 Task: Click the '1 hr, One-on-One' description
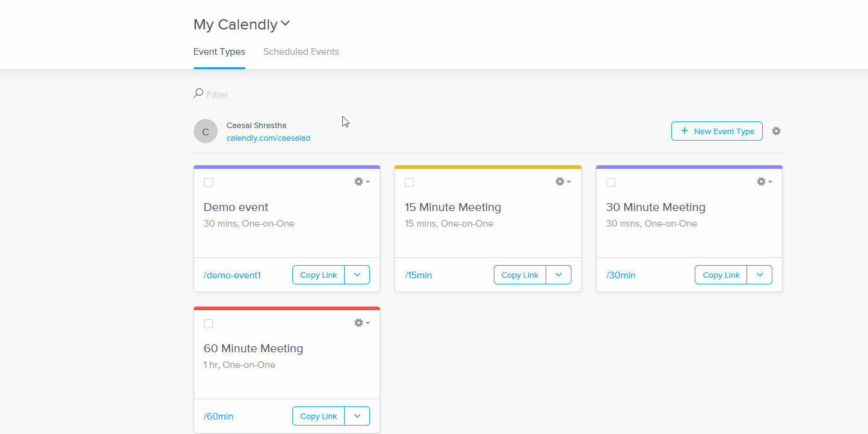click(239, 365)
